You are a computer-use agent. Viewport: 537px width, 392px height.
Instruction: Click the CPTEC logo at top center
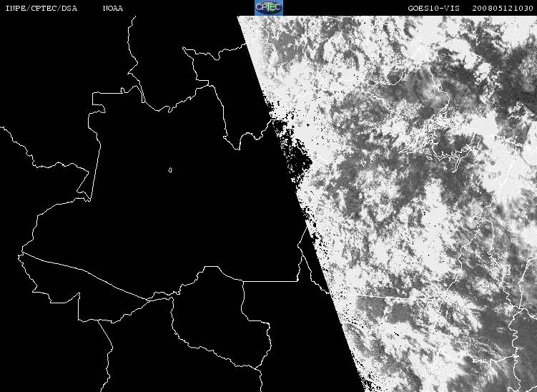pyautogui.click(x=269, y=8)
